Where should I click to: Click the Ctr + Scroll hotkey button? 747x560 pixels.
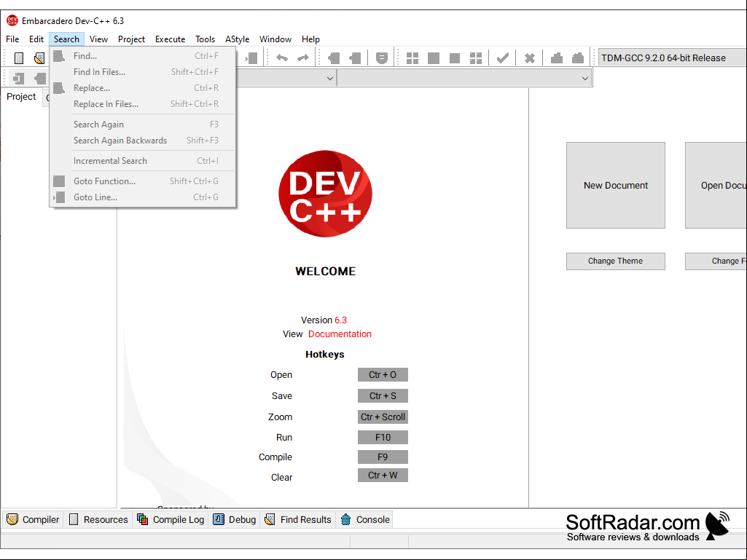click(x=383, y=417)
